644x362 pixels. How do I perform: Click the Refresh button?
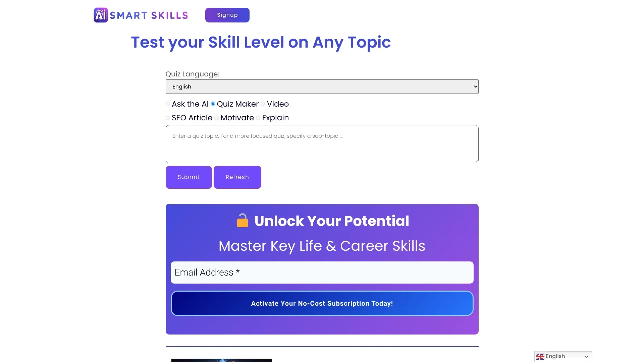point(237,177)
